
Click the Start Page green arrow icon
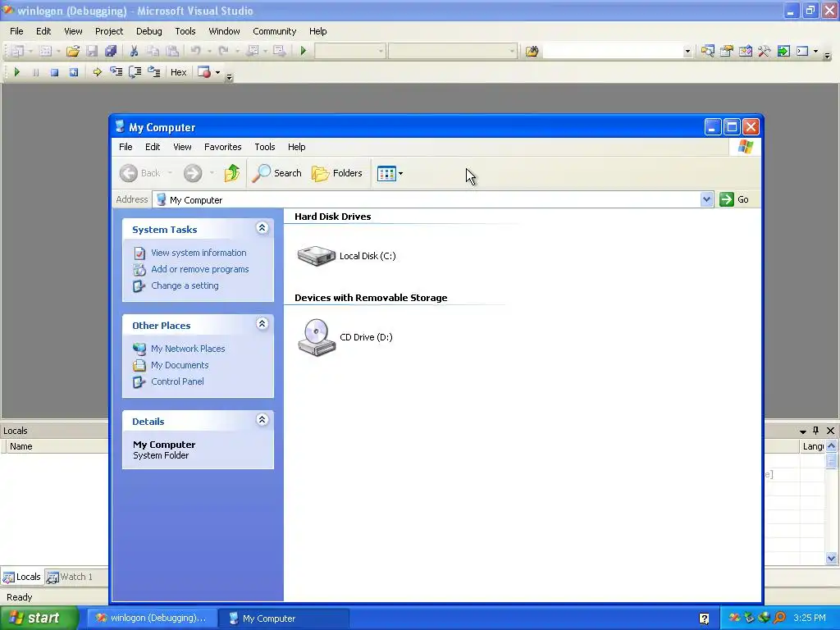pos(783,52)
